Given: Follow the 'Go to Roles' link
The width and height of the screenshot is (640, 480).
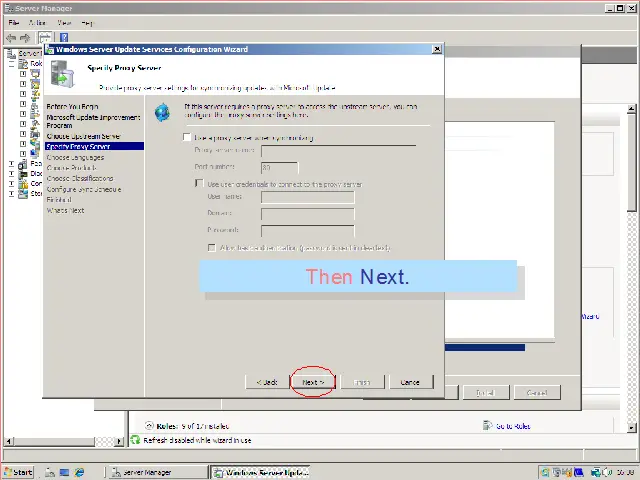Looking at the screenshot, I should click(513, 426).
